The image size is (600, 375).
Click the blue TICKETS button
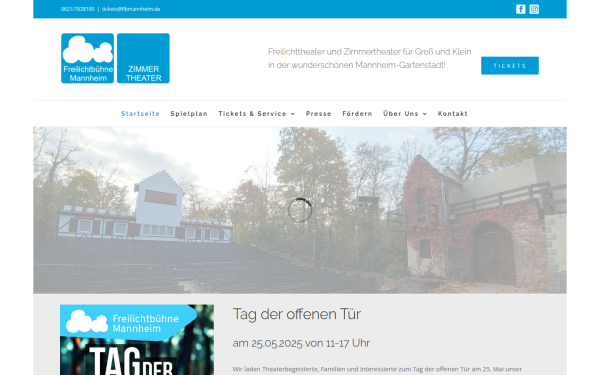point(510,66)
